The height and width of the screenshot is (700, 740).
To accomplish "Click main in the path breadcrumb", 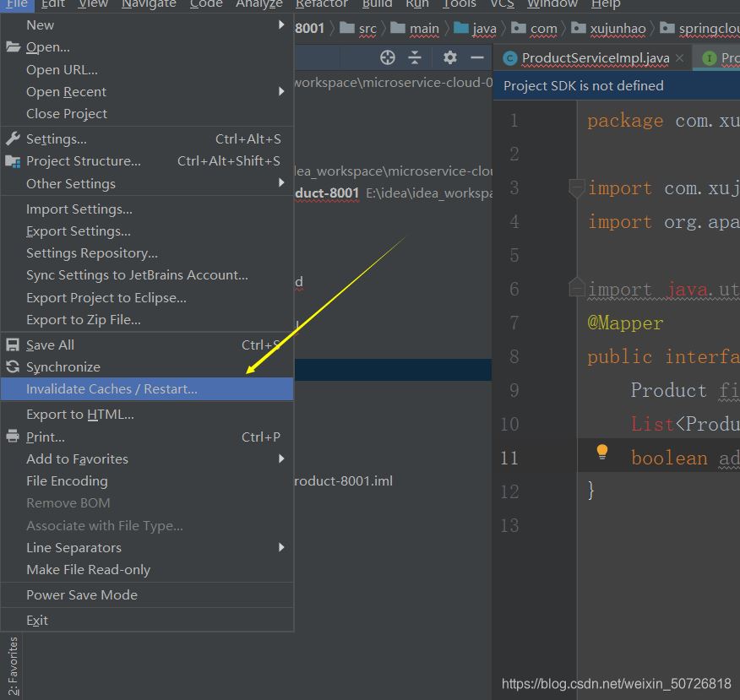I will tap(424, 29).
